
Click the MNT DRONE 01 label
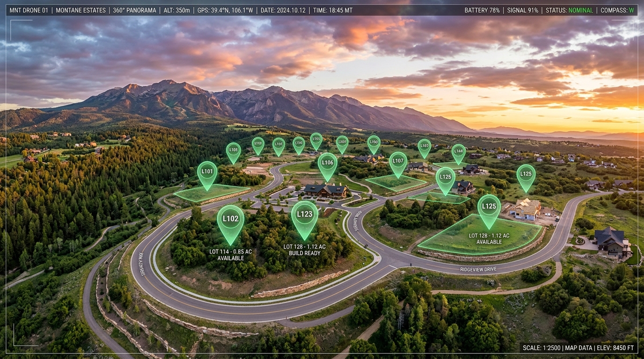29,10
